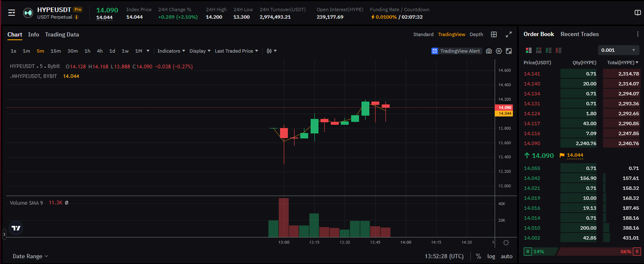Screen dimensions: 644x264
Task: Switch to the Trading Data tab
Action: coord(62,34)
